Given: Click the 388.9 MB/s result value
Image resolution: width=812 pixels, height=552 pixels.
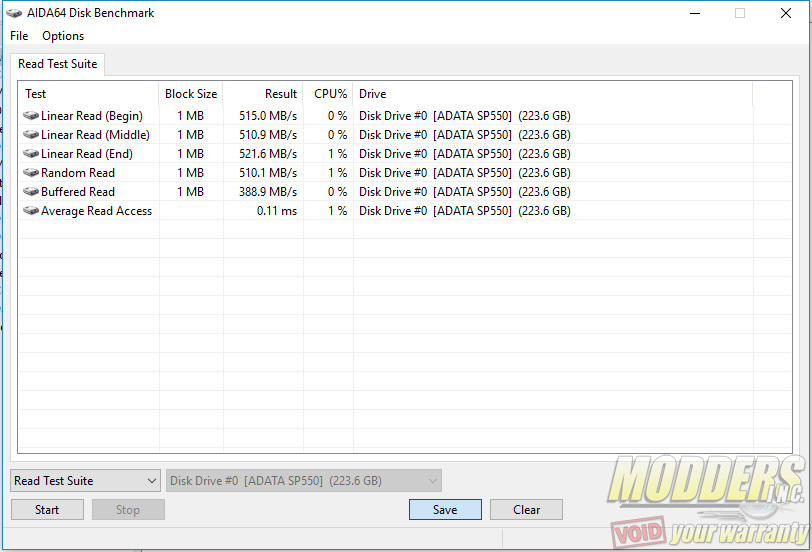Looking at the screenshot, I should (x=268, y=192).
